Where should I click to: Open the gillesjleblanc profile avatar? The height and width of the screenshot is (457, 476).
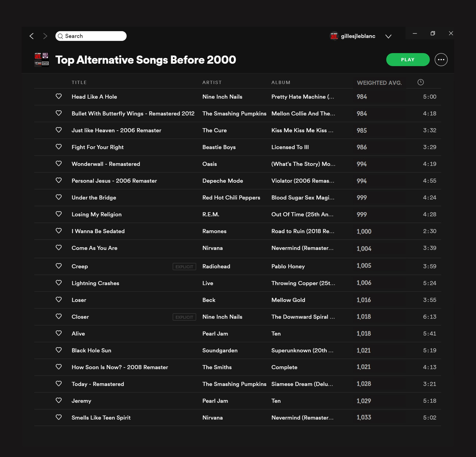334,36
